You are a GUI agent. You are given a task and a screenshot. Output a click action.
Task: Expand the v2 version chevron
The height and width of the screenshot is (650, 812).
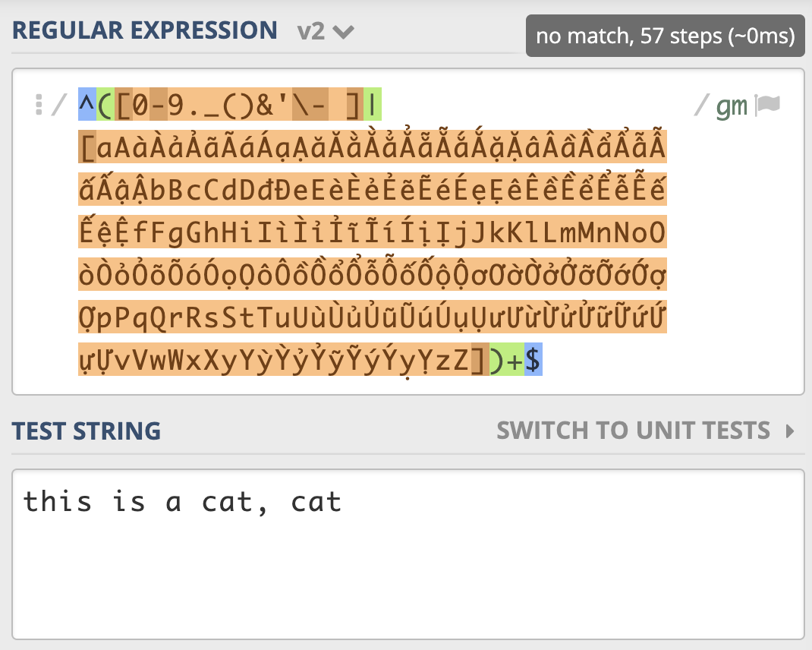[343, 32]
